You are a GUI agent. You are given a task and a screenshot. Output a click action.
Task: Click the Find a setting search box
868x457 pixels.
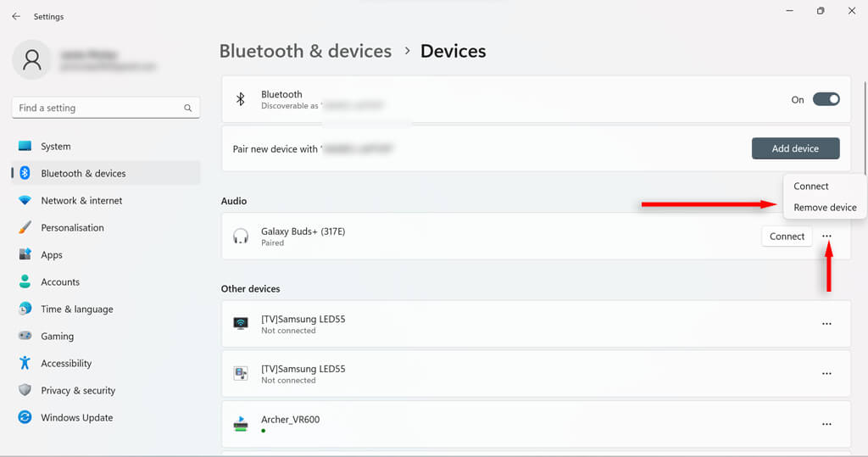pyautogui.click(x=97, y=108)
